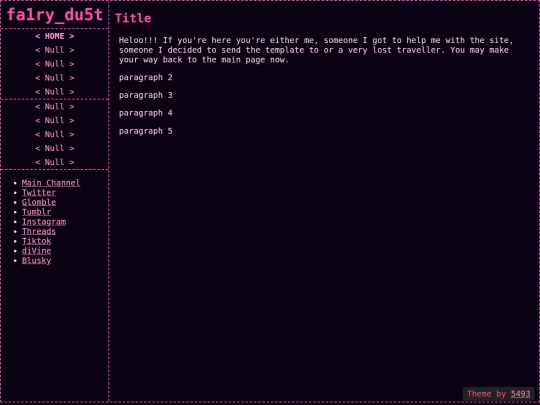Open the Main Channel link
This screenshot has width=540, height=405.
point(51,183)
